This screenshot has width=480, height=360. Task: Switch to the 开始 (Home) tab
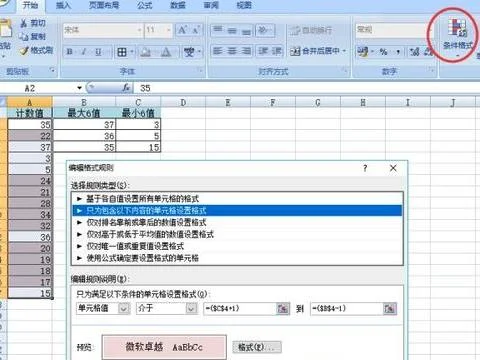click(30, 6)
